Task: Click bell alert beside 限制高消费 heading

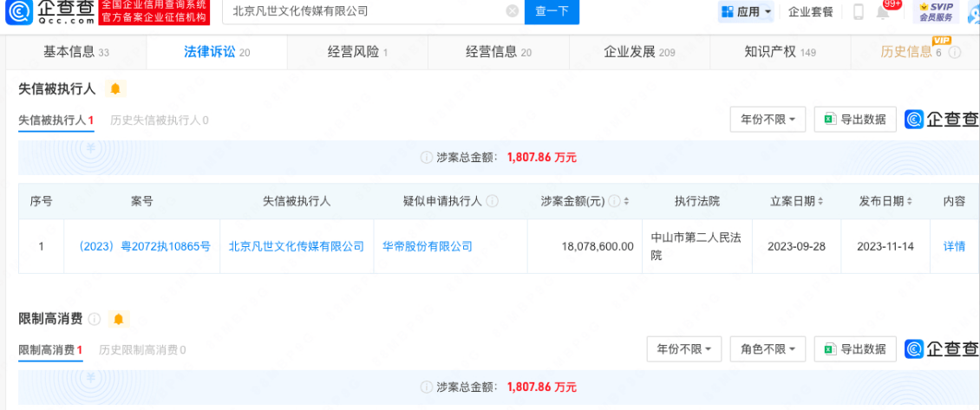Action: (119, 319)
